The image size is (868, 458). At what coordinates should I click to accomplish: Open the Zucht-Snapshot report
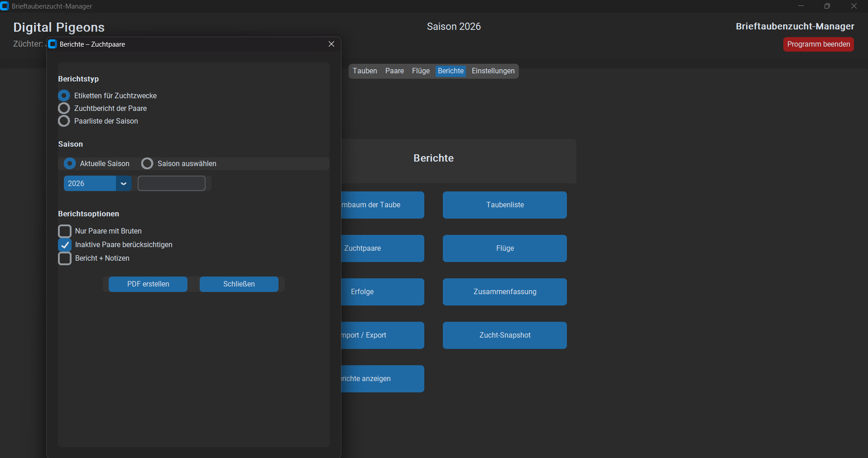click(505, 335)
